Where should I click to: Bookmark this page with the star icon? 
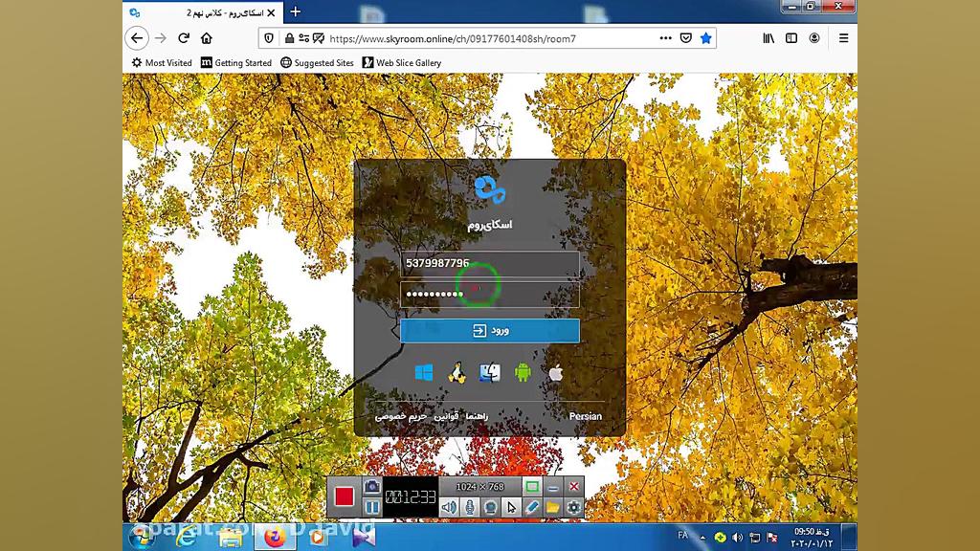(707, 38)
